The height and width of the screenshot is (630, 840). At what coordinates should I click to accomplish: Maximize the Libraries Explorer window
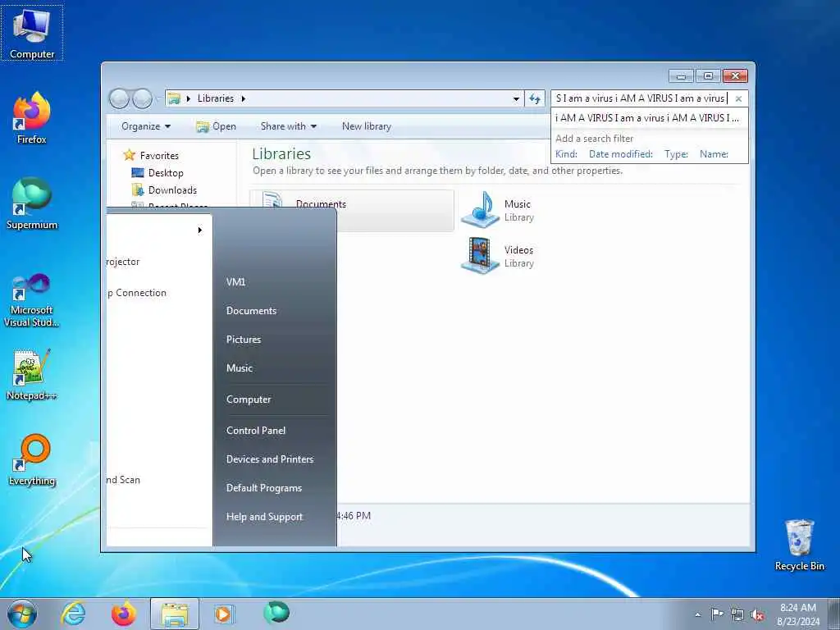coord(708,76)
